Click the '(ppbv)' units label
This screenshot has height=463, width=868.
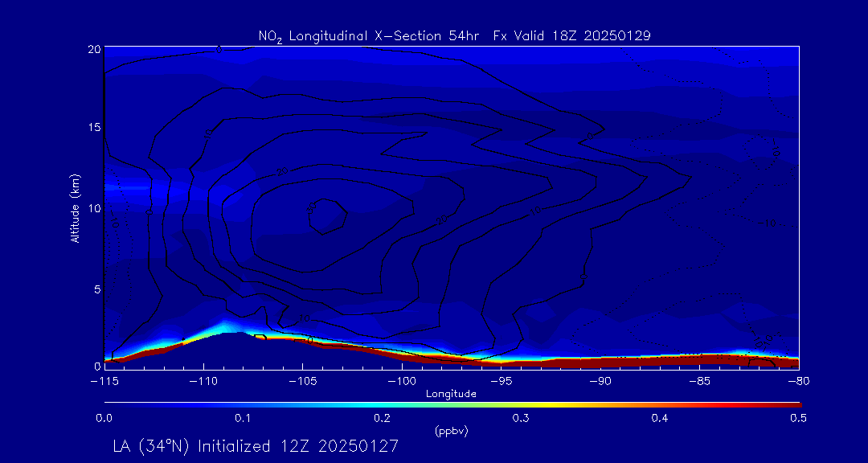click(451, 432)
